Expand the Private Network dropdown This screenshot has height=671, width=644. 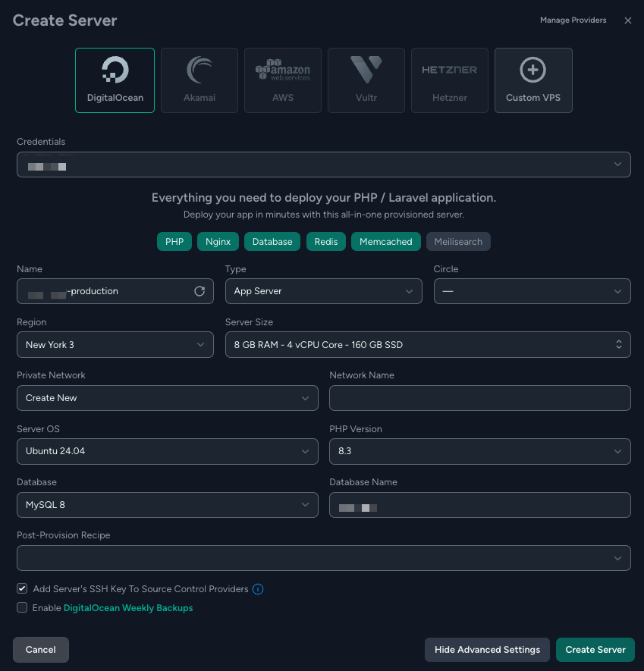[x=168, y=398]
